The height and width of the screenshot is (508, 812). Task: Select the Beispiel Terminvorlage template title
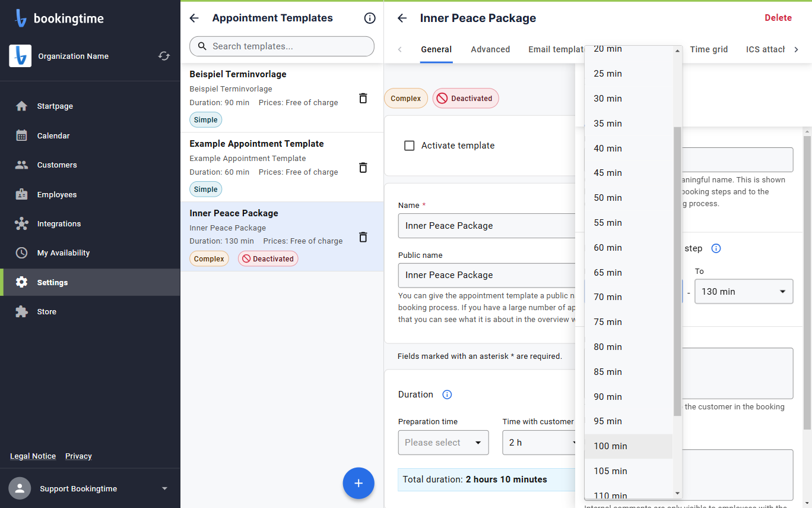(238, 74)
